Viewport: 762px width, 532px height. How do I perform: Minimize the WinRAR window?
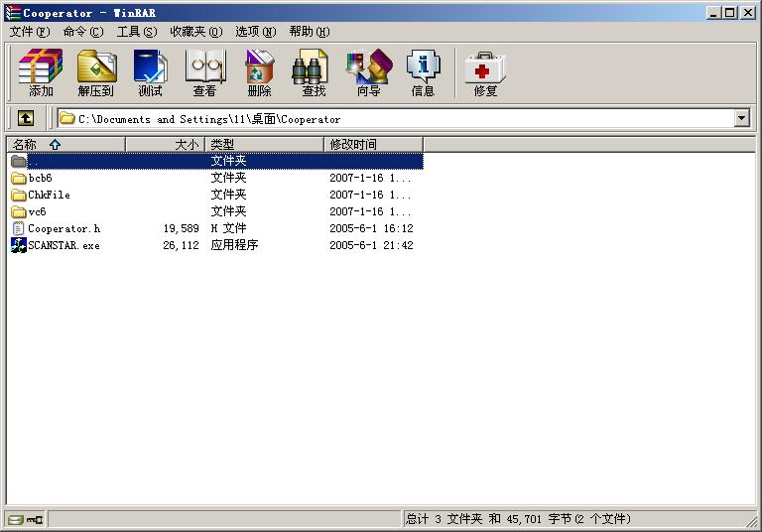pos(713,13)
